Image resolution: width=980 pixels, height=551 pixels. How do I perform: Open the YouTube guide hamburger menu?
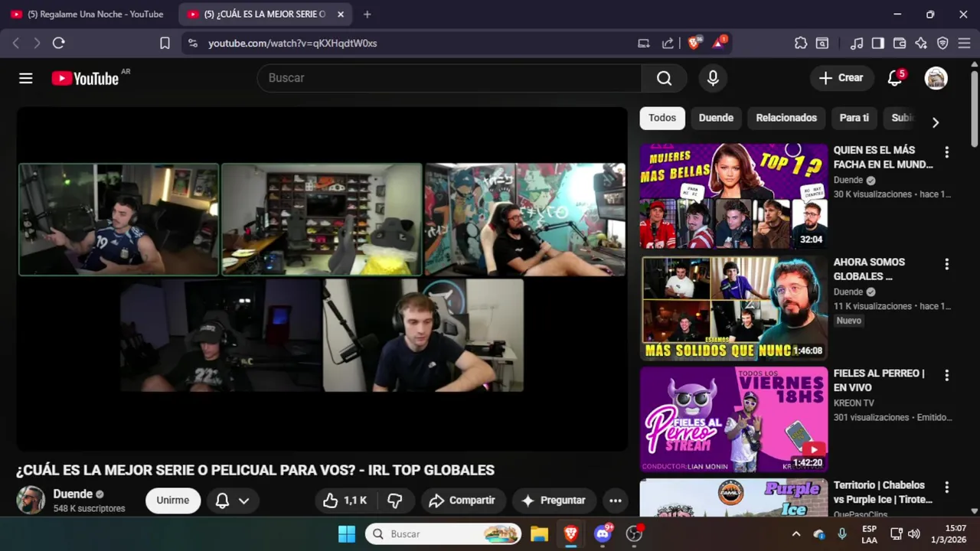[x=26, y=78]
